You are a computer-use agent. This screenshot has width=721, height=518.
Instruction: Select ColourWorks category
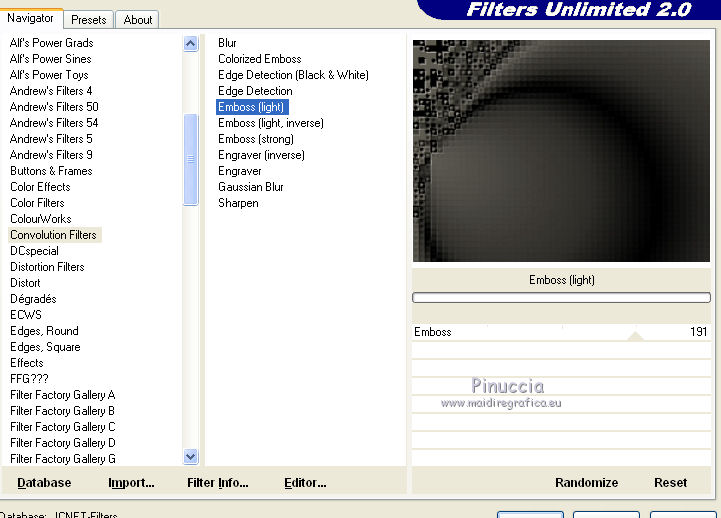41,219
